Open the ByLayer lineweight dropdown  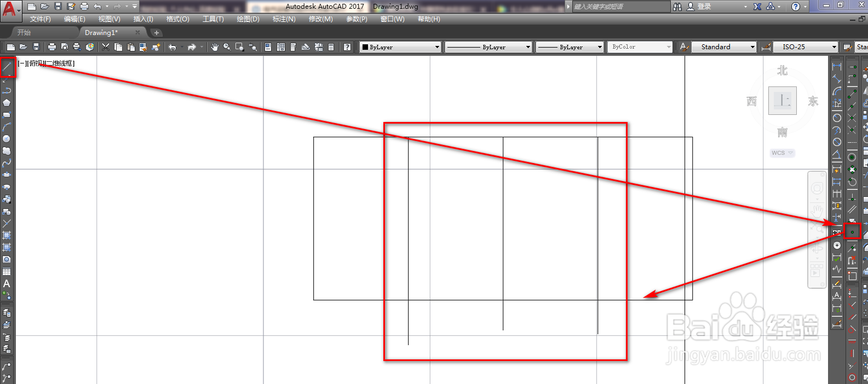(x=570, y=47)
